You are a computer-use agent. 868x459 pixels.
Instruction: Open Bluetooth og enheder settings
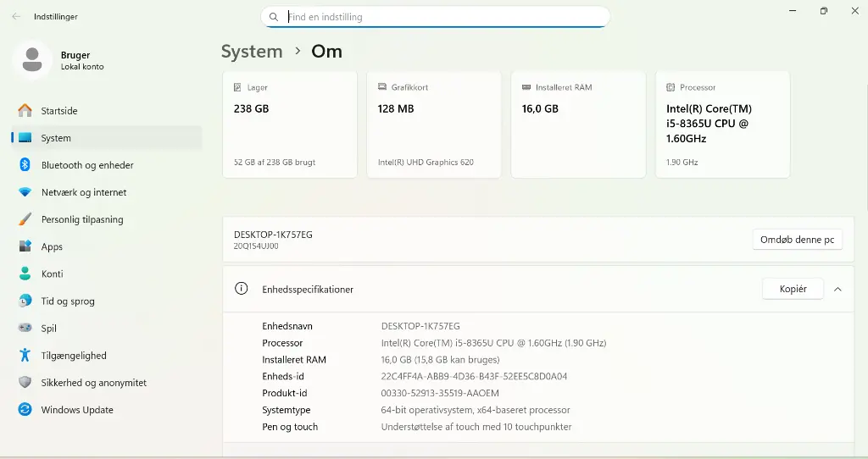click(87, 165)
